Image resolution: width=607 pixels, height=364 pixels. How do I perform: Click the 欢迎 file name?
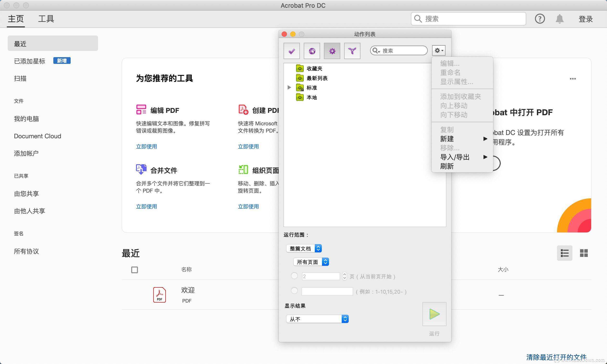188,290
